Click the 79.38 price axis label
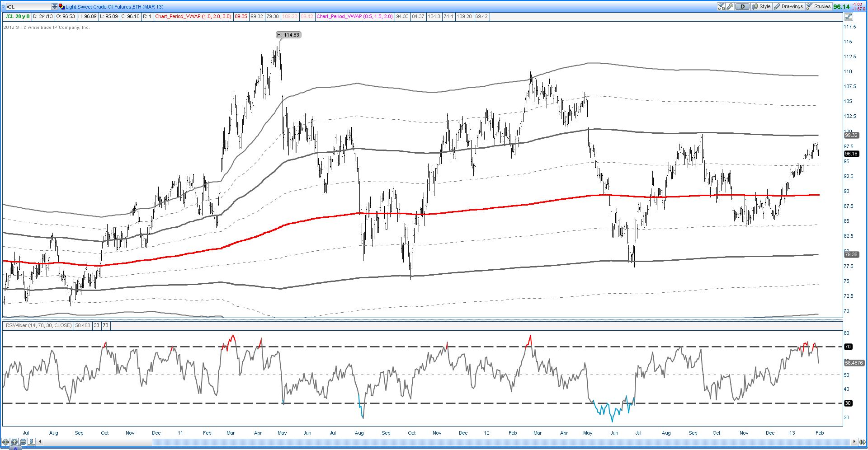 (x=851, y=254)
